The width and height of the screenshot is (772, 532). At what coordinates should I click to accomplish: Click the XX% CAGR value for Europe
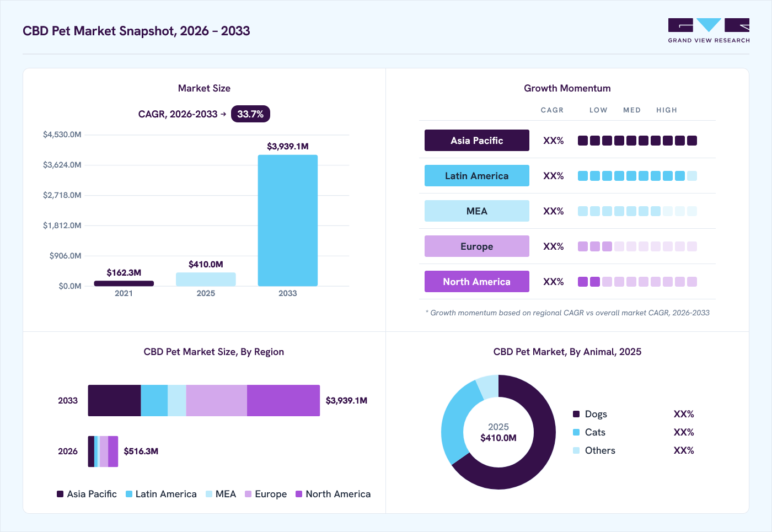(x=554, y=246)
